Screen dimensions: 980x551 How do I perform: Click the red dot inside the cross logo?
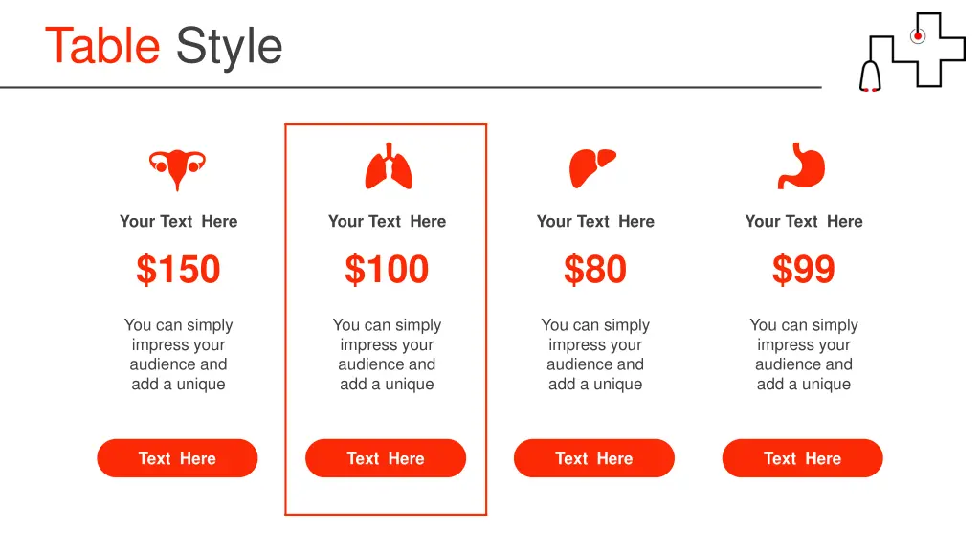(918, 36)
